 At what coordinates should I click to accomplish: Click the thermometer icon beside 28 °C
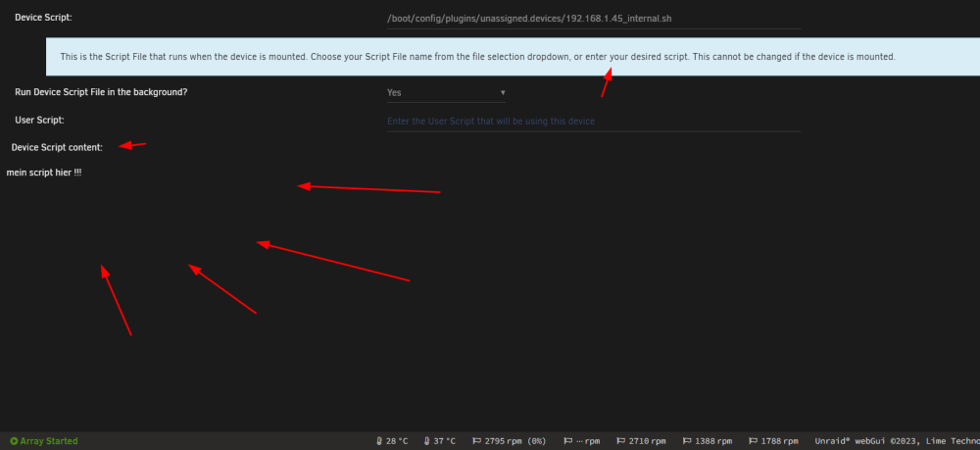[378, 441]
